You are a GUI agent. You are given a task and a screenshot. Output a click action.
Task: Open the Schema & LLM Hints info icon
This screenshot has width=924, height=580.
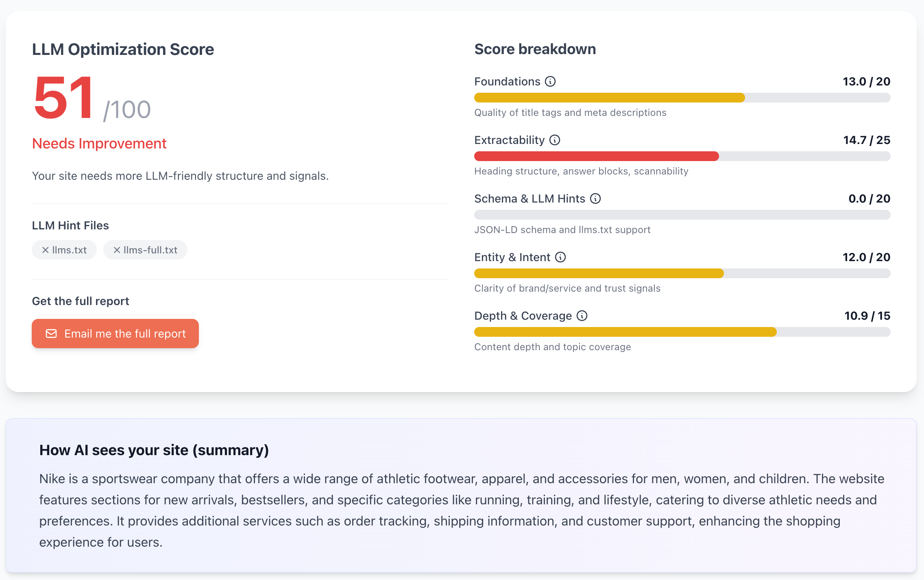(595, 199)
